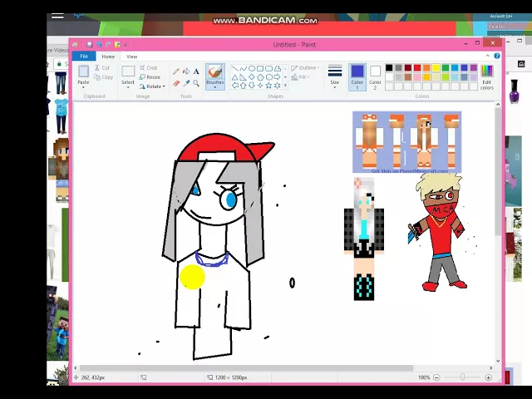Open the File menu
Viewport: 532px width, 399px height.
[84, 57]
